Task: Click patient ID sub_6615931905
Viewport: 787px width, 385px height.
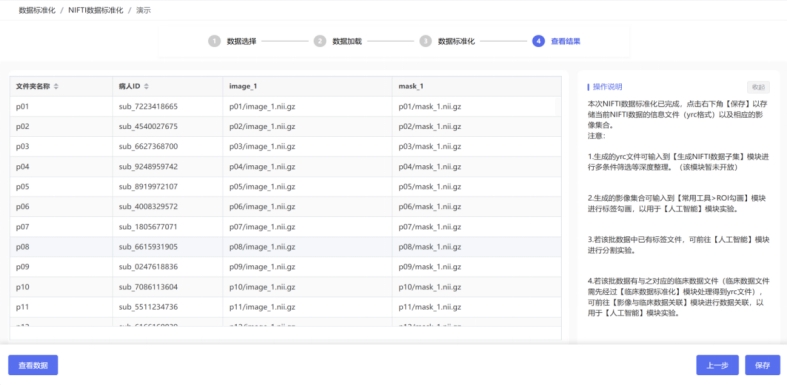Action: (x=148, y=247)
